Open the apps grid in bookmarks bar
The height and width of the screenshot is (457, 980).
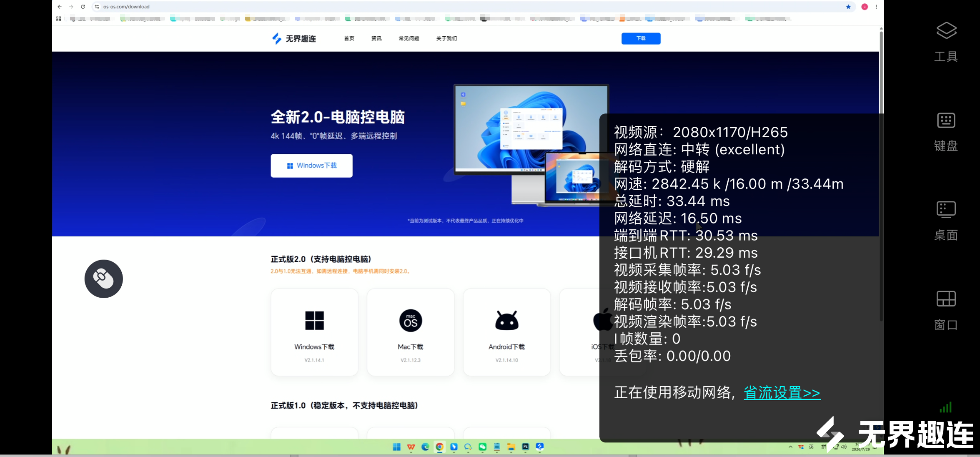pos(58,19)
